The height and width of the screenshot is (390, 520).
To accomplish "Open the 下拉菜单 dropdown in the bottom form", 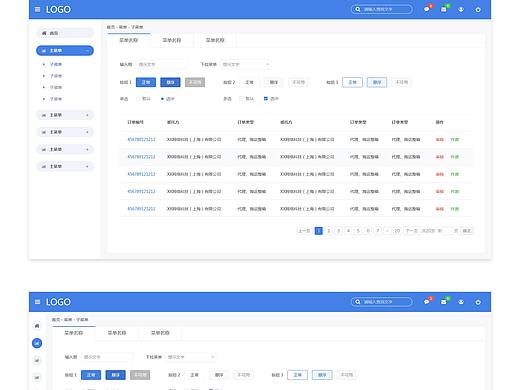I will 191,357.
